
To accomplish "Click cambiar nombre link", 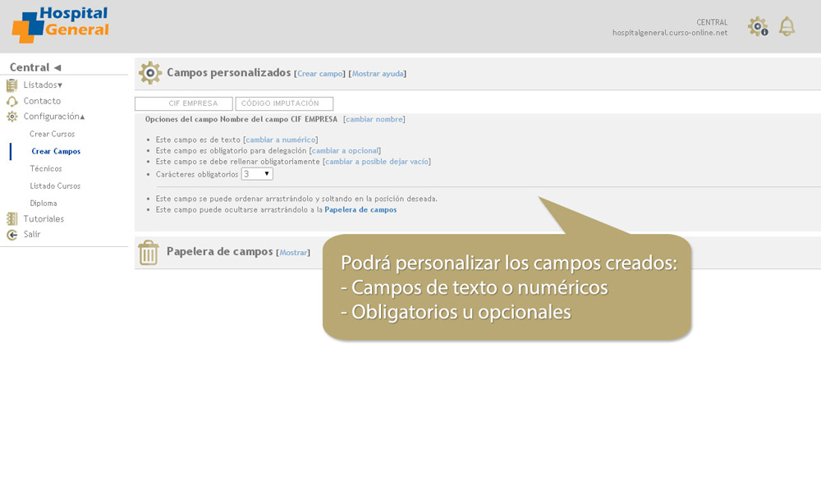I will (374, 119).
